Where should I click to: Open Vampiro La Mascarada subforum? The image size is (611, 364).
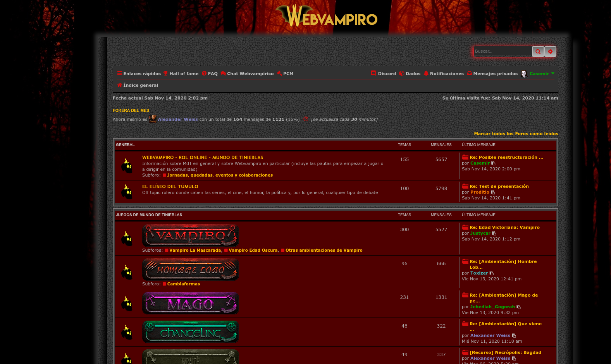195,250
